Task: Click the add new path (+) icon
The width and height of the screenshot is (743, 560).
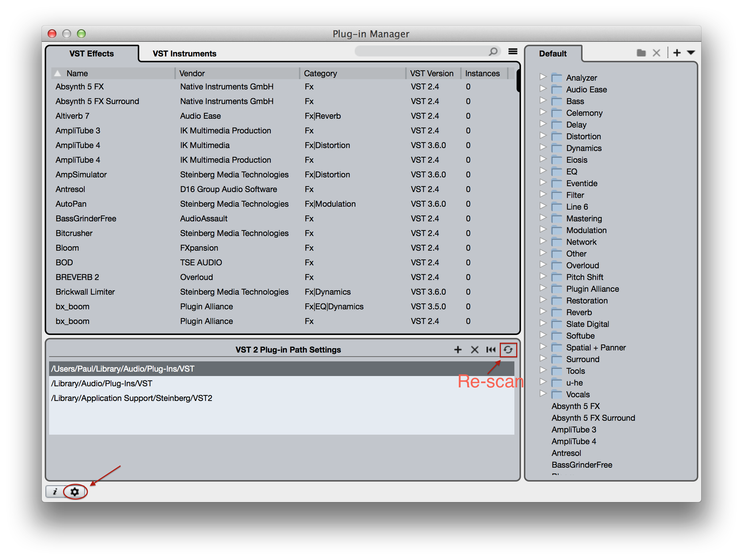Action: click(457, 350)
